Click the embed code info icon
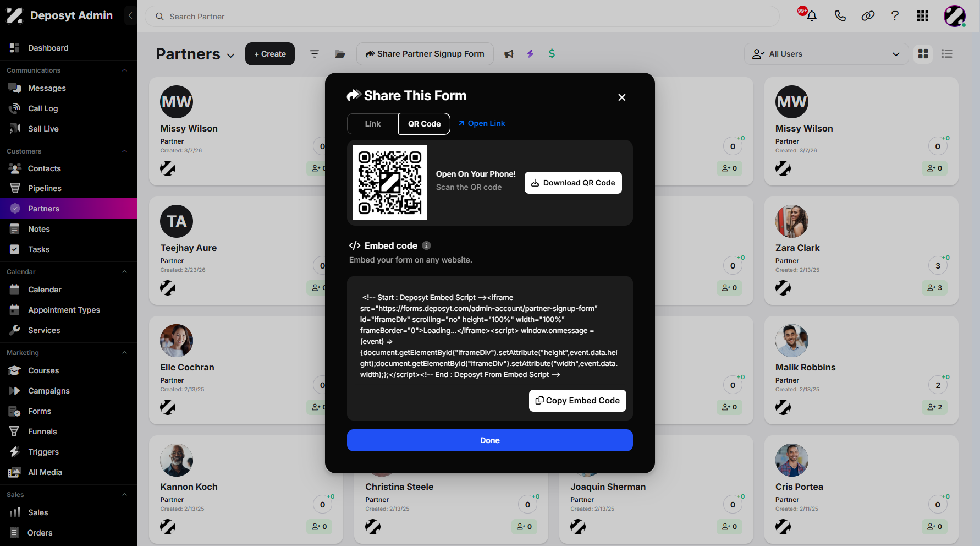 pos(426,245)
